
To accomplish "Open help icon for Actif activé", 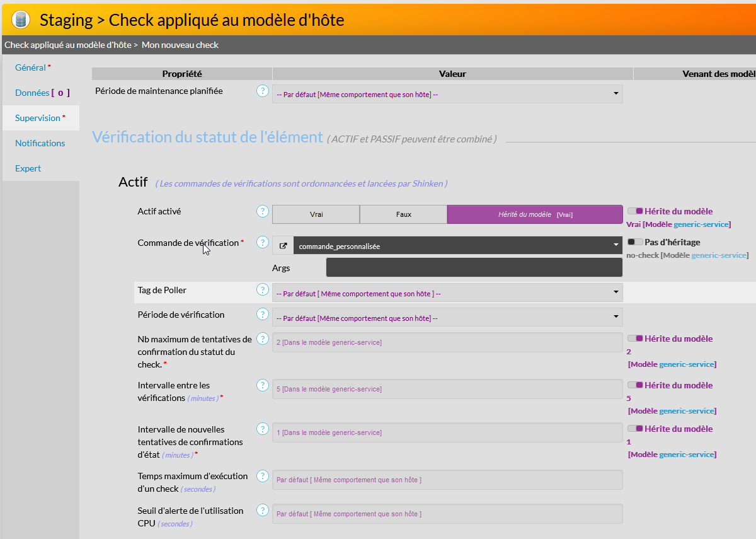I will coord(263,211).
